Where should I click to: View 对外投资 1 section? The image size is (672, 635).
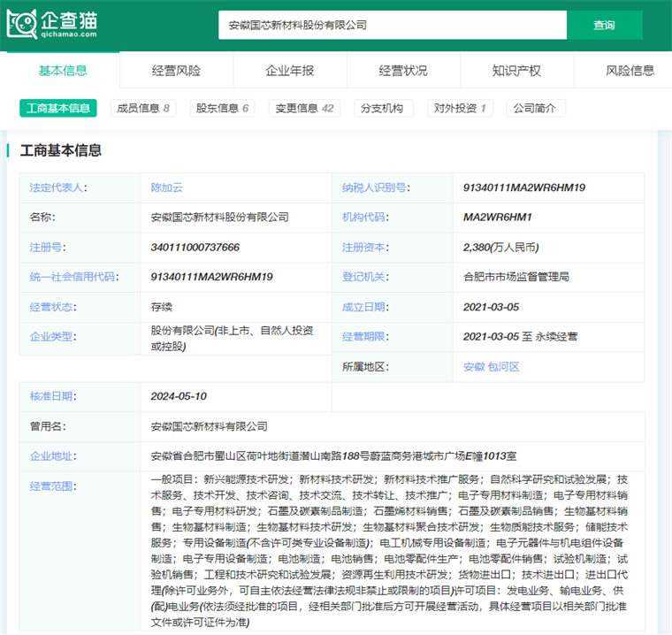[460, 108]
